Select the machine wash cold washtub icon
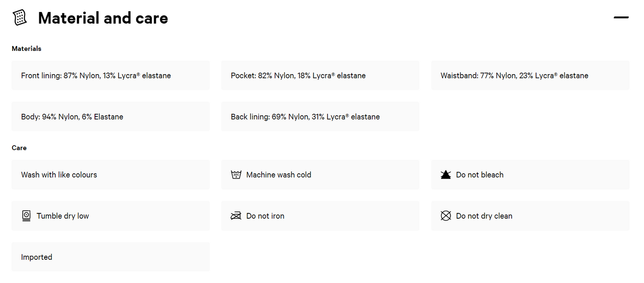Image resolution: width=644 pixels, height=283 pixels. 236,175
